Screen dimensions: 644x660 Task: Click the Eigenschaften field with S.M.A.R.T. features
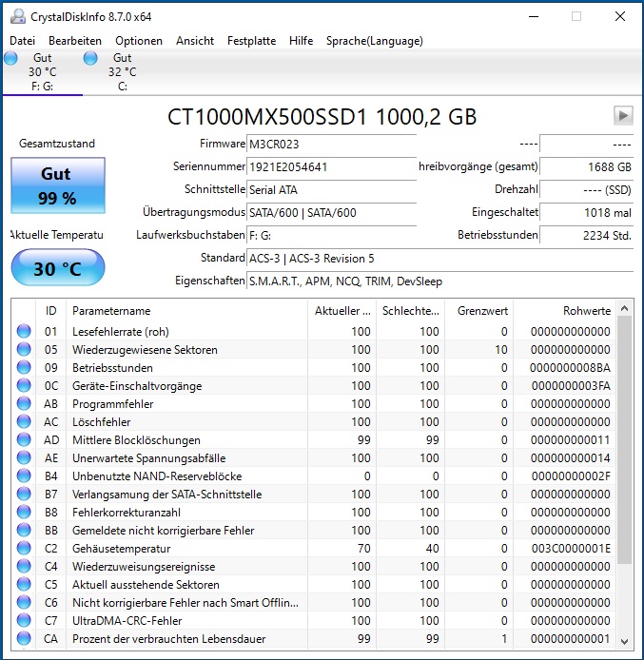point(439,281)
